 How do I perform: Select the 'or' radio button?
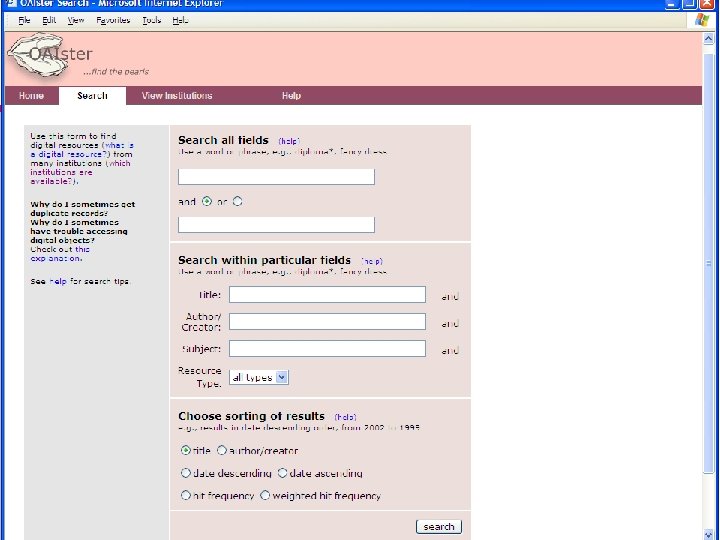(237, 201)
